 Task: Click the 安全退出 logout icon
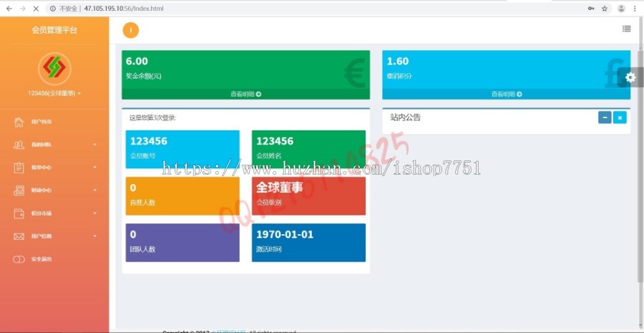coord(19,259)
